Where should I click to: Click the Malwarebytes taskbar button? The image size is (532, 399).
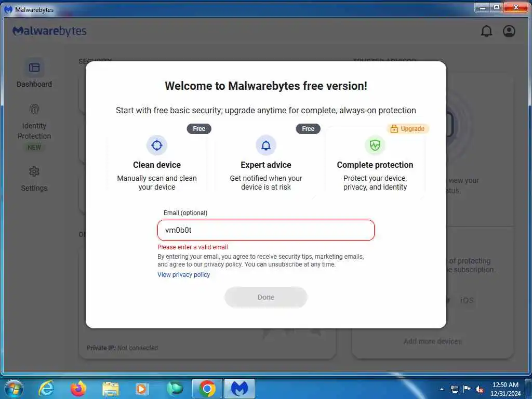point(239,389)
